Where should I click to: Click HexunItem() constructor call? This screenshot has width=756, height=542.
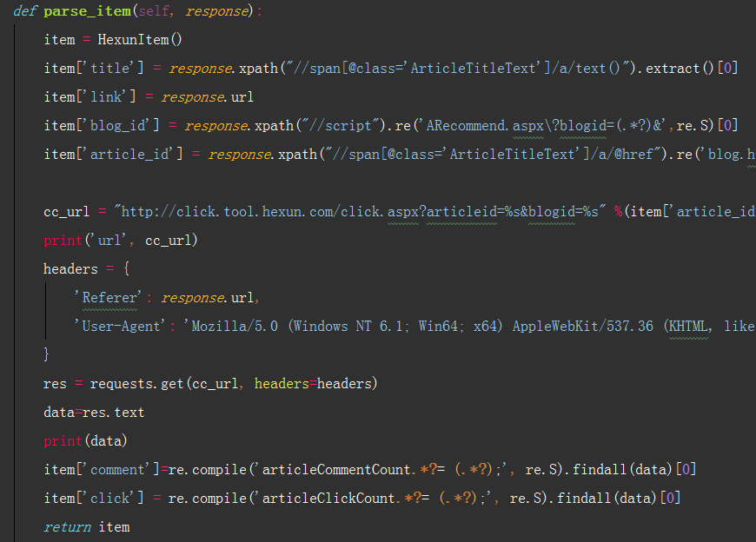pos(140,39)
